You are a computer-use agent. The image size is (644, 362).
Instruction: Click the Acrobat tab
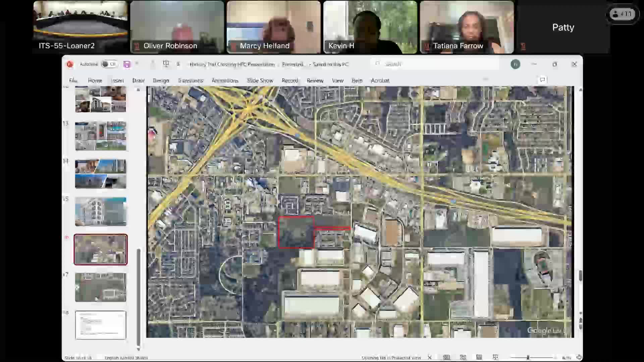(380, 80)
